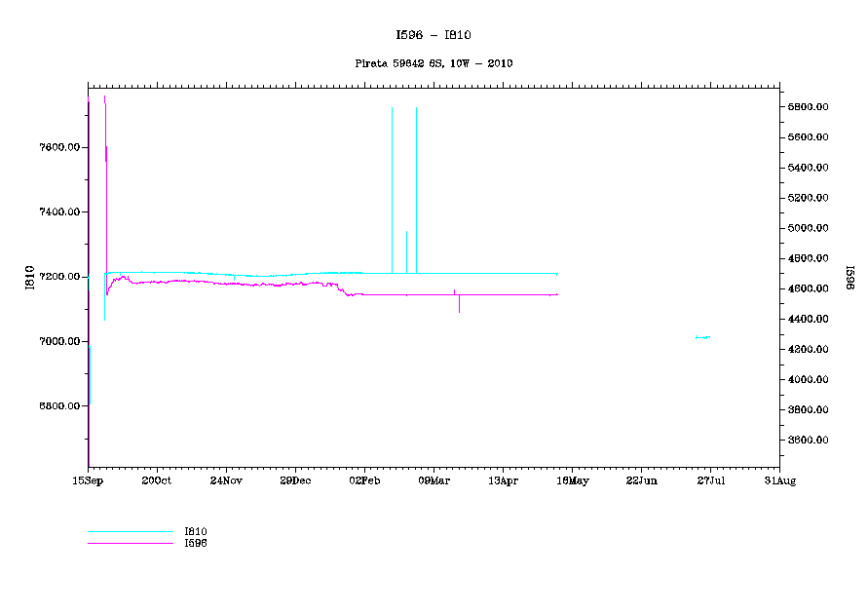Click the 4400.00 right axis value
Screen dimensions: 868x614
(x=809, y=319)
